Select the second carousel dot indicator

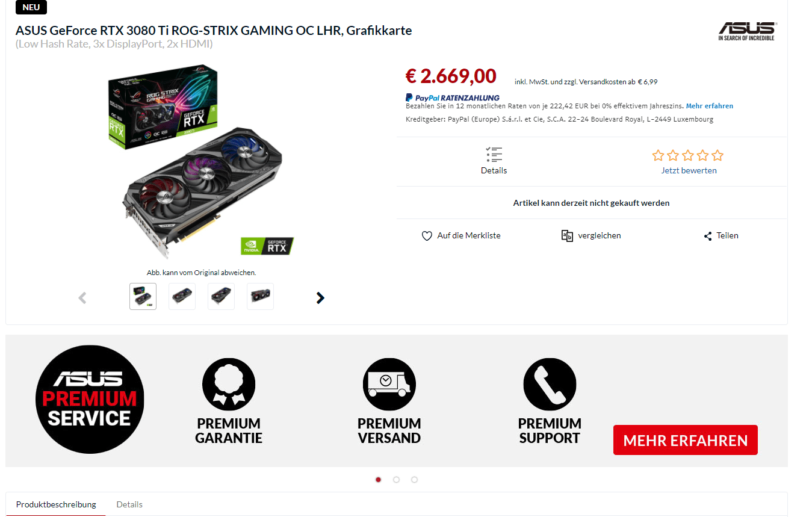click(x=396, y=480)
